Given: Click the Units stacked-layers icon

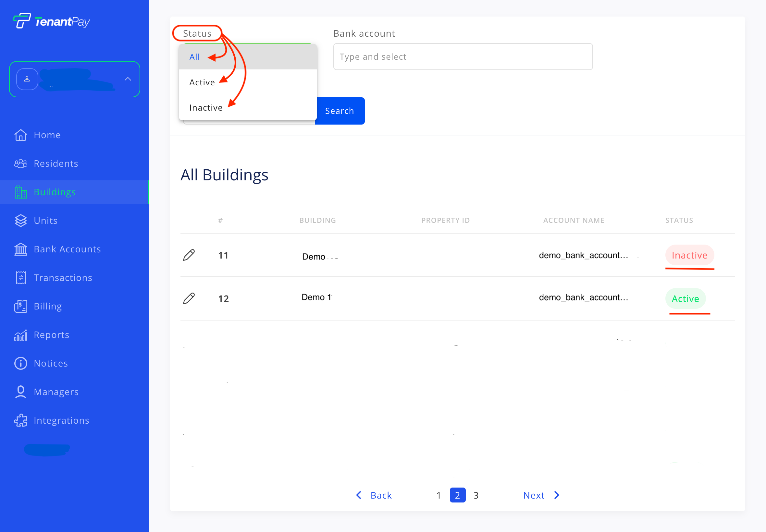Looking at the screenshot, I should [x=21, y=221].
